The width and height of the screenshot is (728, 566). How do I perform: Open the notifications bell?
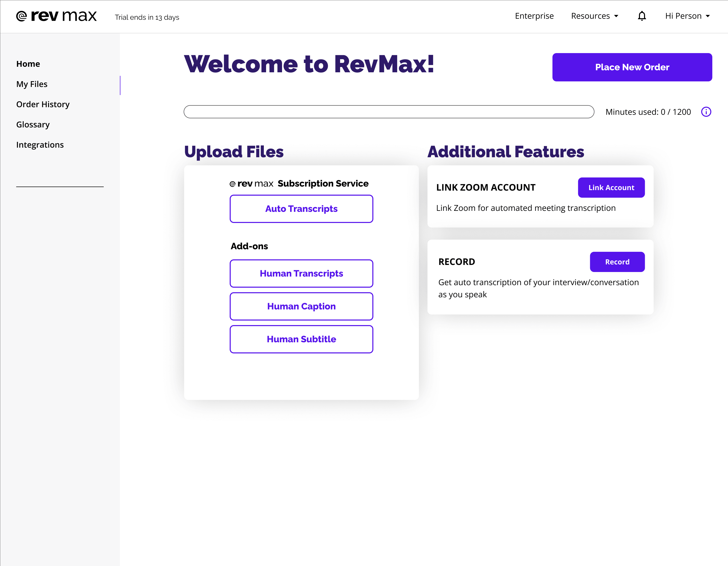642,16
